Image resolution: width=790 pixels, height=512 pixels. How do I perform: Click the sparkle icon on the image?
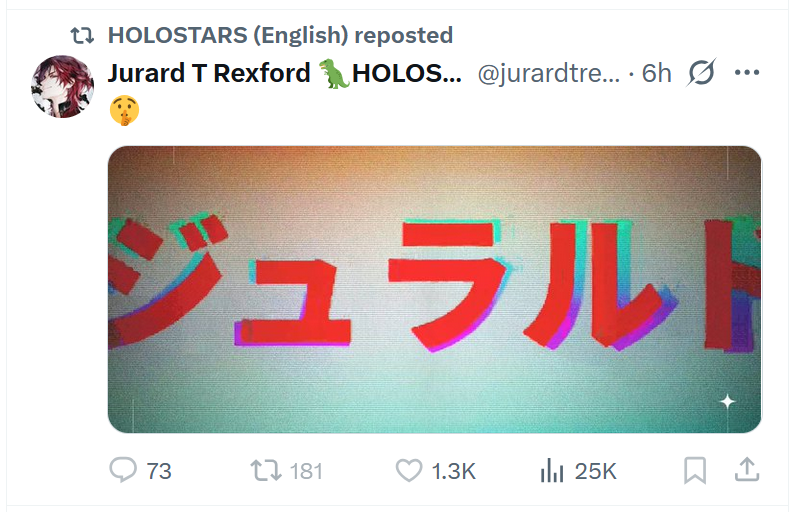point(728,401)
